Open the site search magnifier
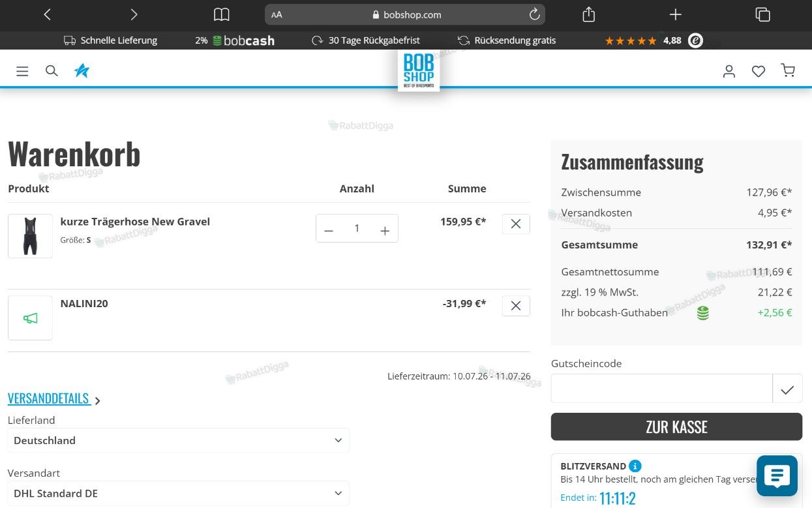The image size is (812, 508). click(52, 70)
